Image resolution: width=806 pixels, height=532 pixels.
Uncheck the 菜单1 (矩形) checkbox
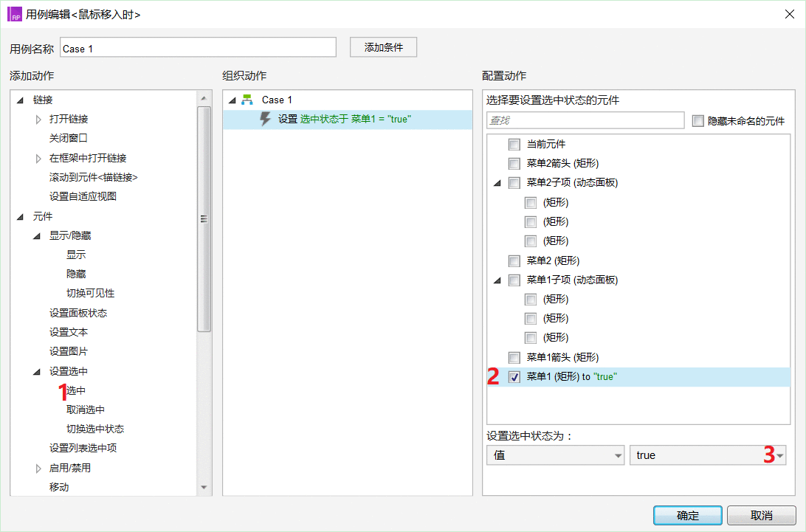pos(514,377)
